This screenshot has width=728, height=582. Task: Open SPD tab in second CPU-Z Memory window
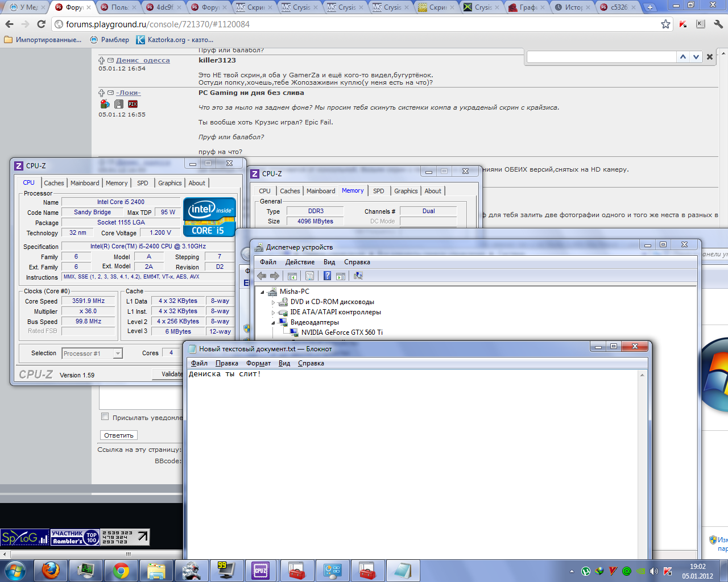tap(379, 191)
